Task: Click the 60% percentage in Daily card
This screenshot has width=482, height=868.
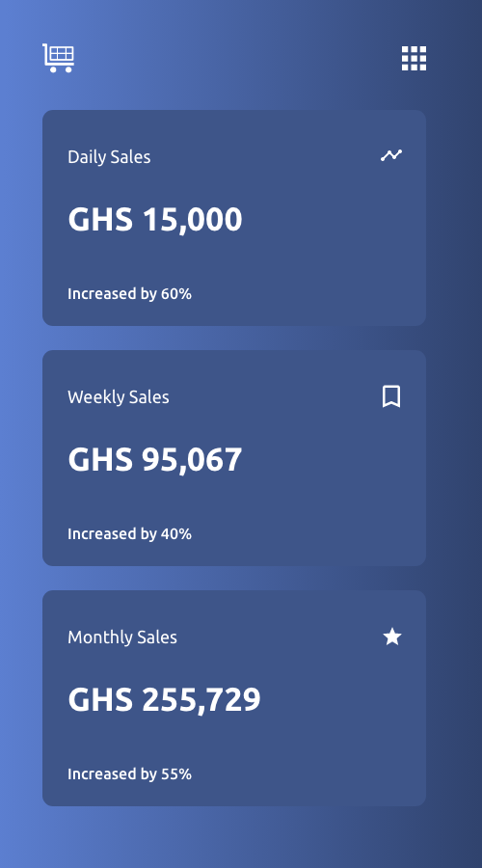Action: pos(176,294)
